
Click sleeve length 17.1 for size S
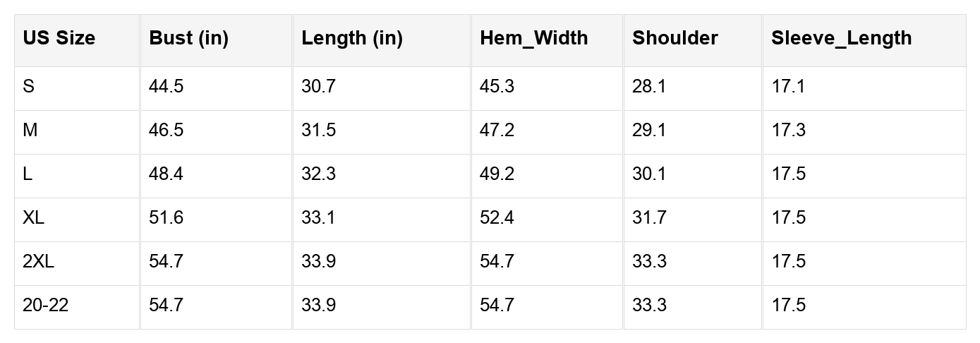(x=788, y=87)
